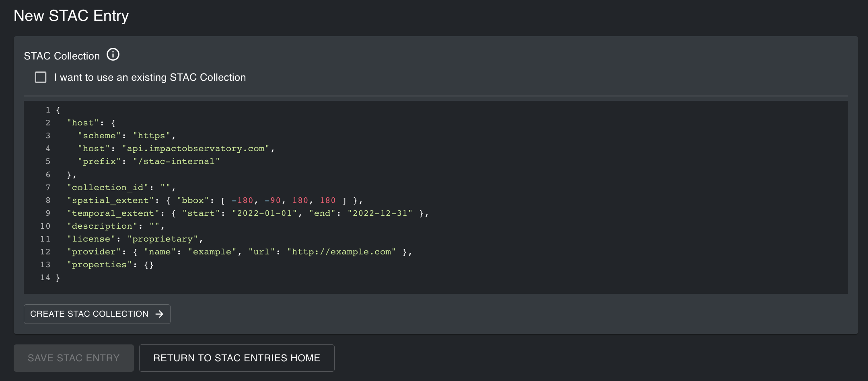Screen dimensions: 868x381
Task: Click the "I want to use an existing STAC Collection" label
Action: pyautogui.click(x=150, y=77)
